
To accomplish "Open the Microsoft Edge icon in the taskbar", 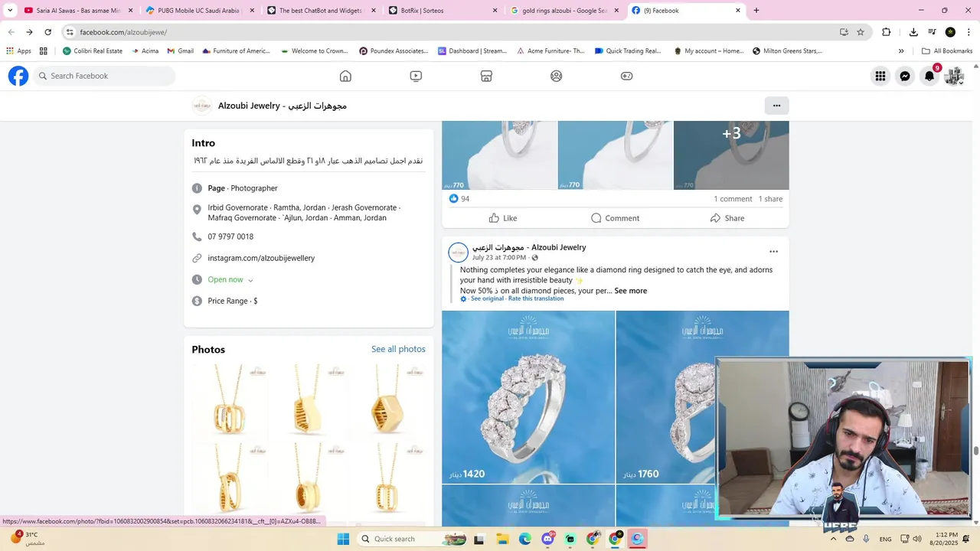I will coord(525,539).
